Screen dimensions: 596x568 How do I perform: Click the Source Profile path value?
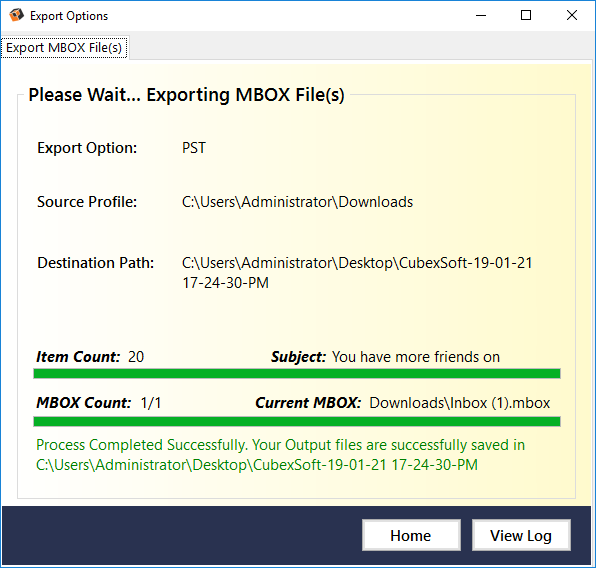coord(297,202)
